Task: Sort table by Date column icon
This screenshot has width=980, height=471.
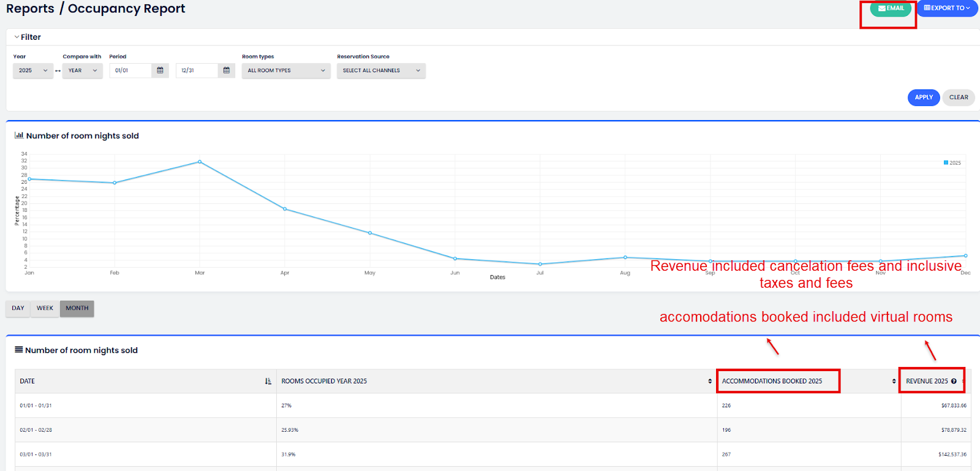Action: coord(268,381)
